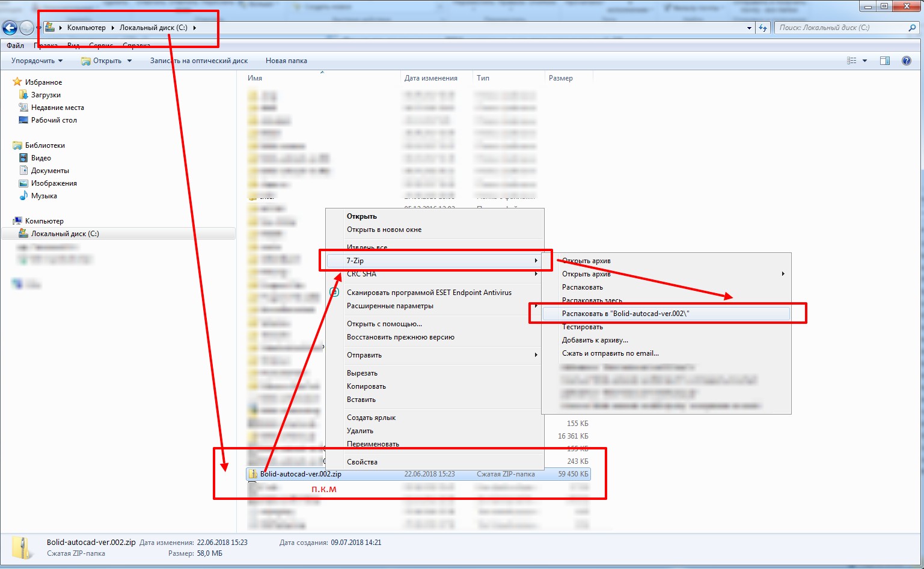The image size is (924, 569).
Task: Click the Back navigation arrow button
Action: [10, 28]
